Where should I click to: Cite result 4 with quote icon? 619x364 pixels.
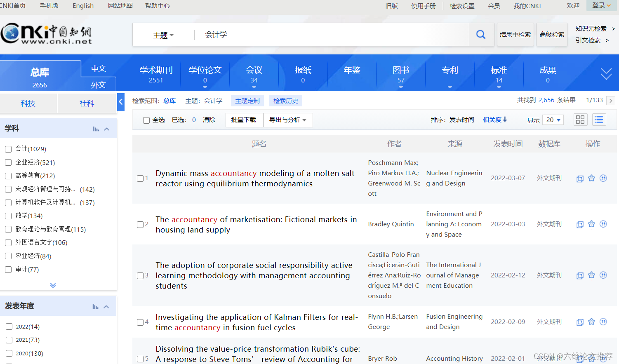(x=603, y=322)
